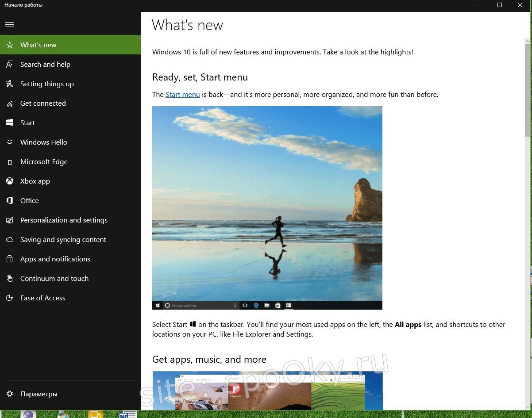Select the Setting things up icon
The image size is (532, 418).
(10, 84)
